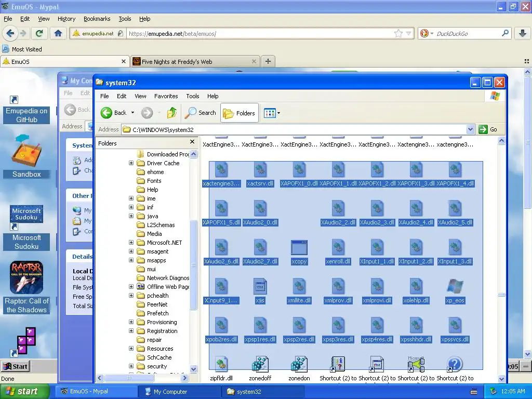The width and height of the screenshot is (532, 399).
Task: Go to browser home page
Action: 58,33
